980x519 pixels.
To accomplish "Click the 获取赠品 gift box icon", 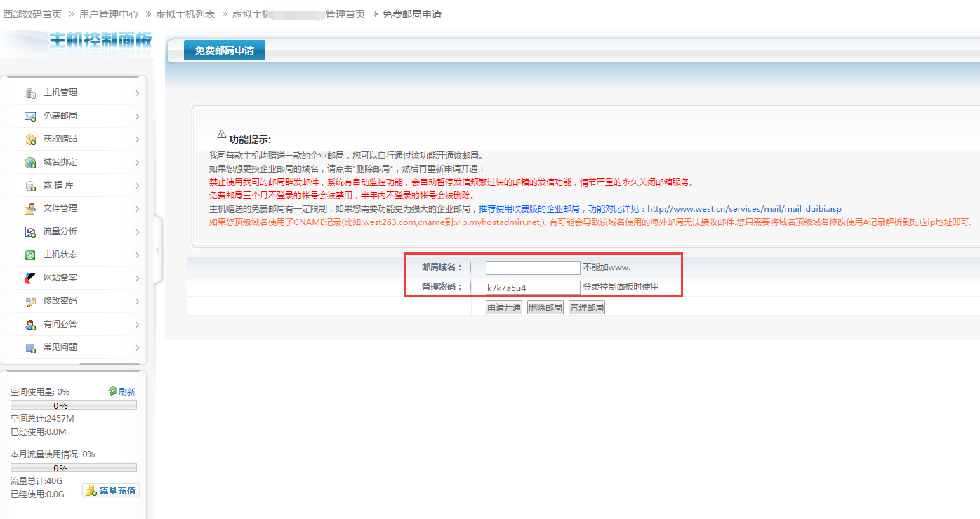I will 30,140.
